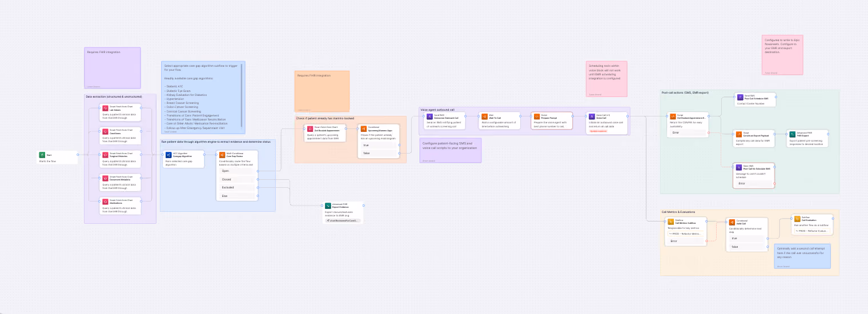This screenshot has height=314, width=868.
Task: Click the Prepare Prompt script icon
Action: tap(537, 116)
